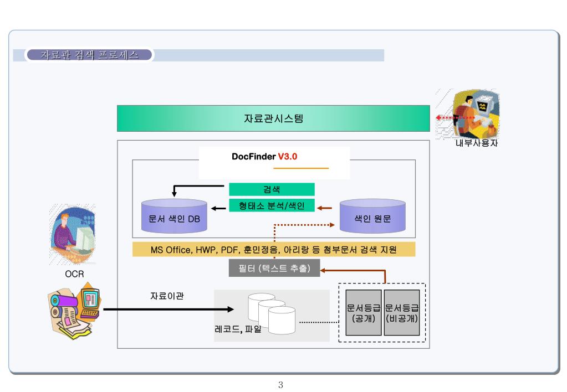The width and height of the screenshot is (567, 392).
Task: Click the 검색 green box
Action: pos(272,189)
